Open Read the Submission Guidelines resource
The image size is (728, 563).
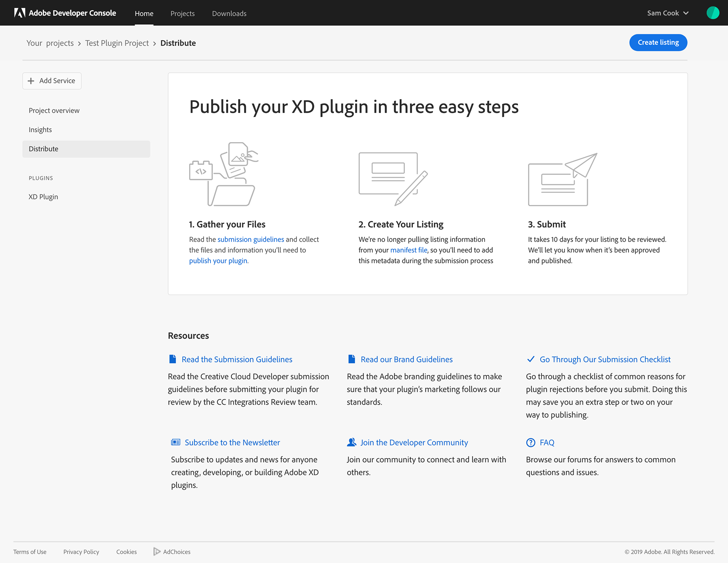(237, 359)
